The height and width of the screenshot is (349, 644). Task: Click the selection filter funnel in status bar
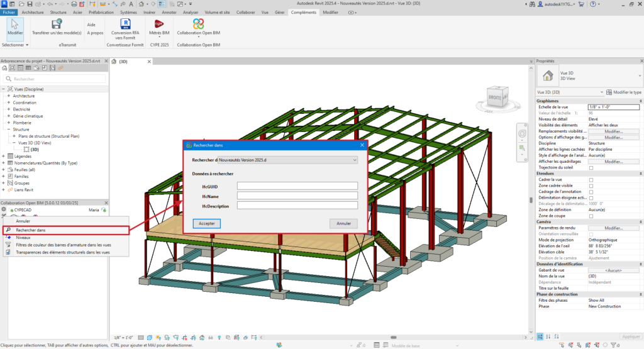click(614, 345)
